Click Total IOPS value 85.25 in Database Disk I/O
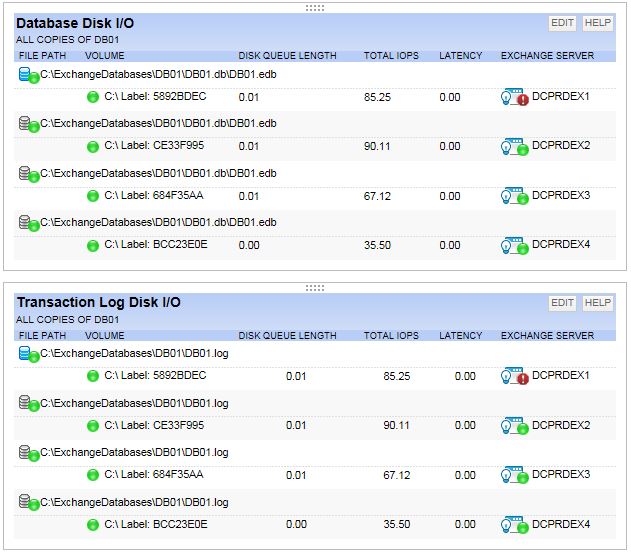This screenshot has width=631, height=559. pos(377,97)
